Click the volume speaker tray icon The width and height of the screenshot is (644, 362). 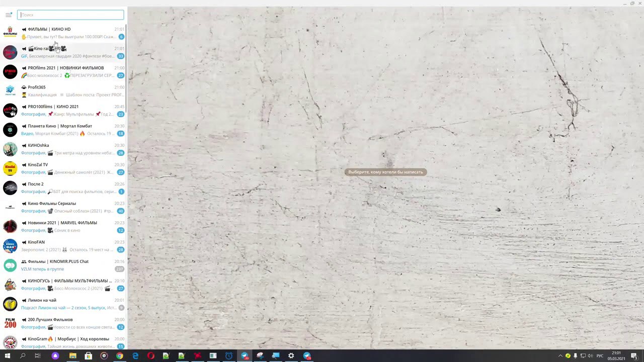(x=590, y=356)
